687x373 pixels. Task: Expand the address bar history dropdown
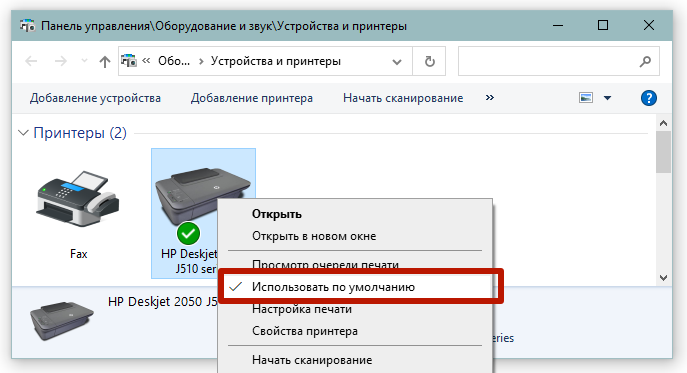tap(397, 61)
